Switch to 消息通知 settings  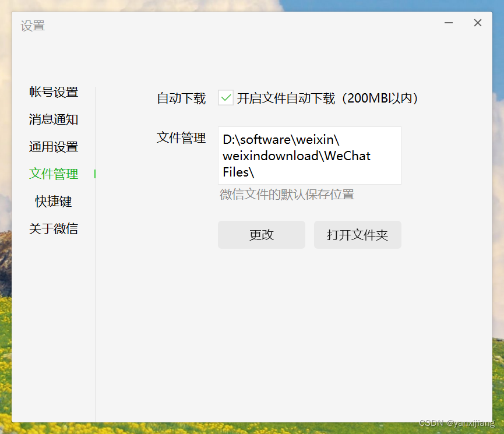pos(54,119)
